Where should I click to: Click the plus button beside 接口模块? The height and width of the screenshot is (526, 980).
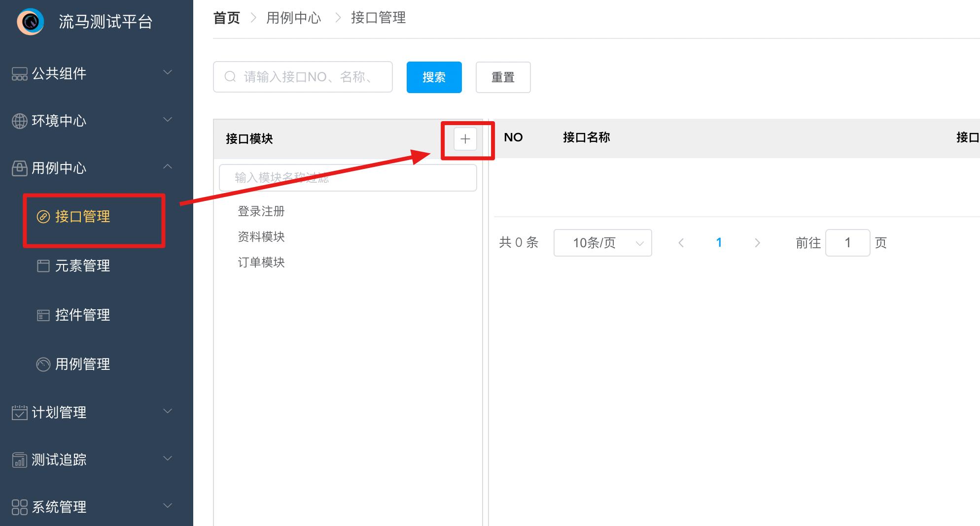[x=464, y=139]
